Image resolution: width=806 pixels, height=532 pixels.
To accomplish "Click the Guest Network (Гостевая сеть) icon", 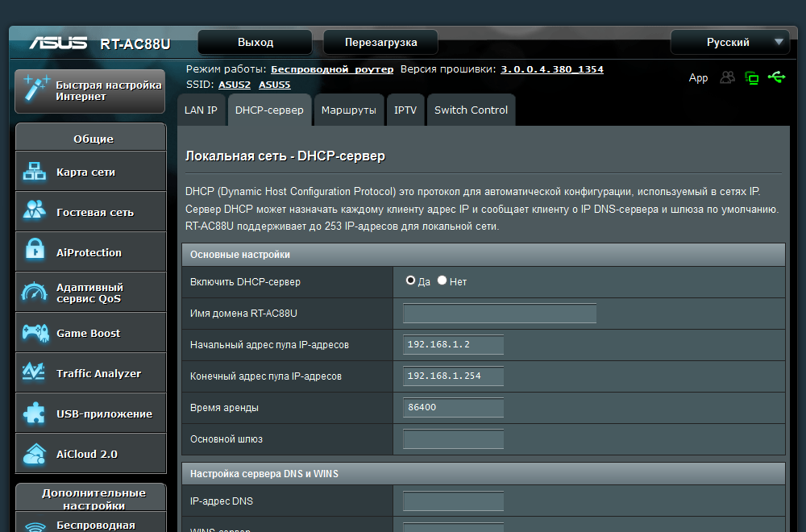I will coord(35,211).
